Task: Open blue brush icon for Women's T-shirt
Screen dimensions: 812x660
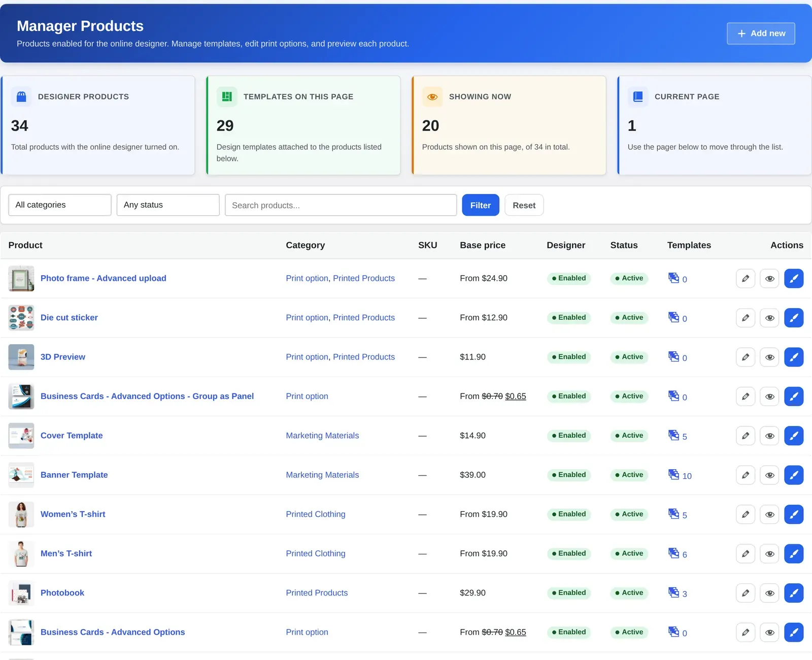Action: 794,514
